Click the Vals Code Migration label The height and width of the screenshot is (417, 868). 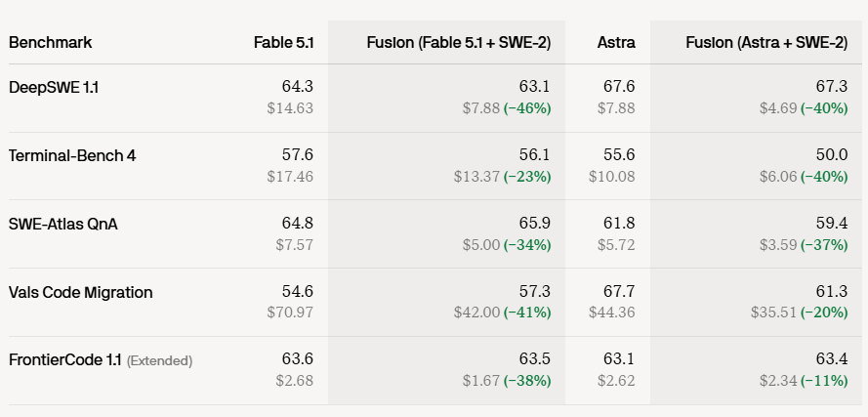[81, 292]
